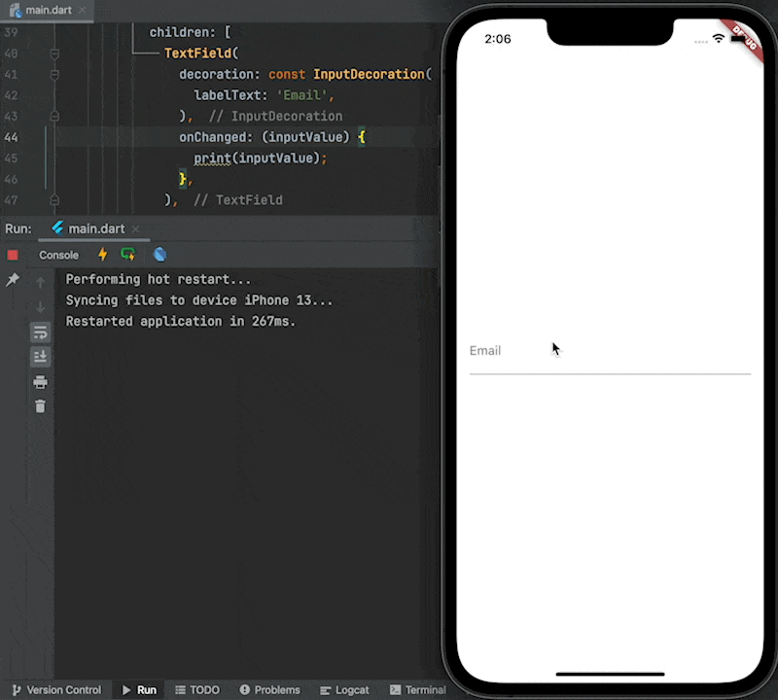Jump up the stack trace in console

coord(39,282)
